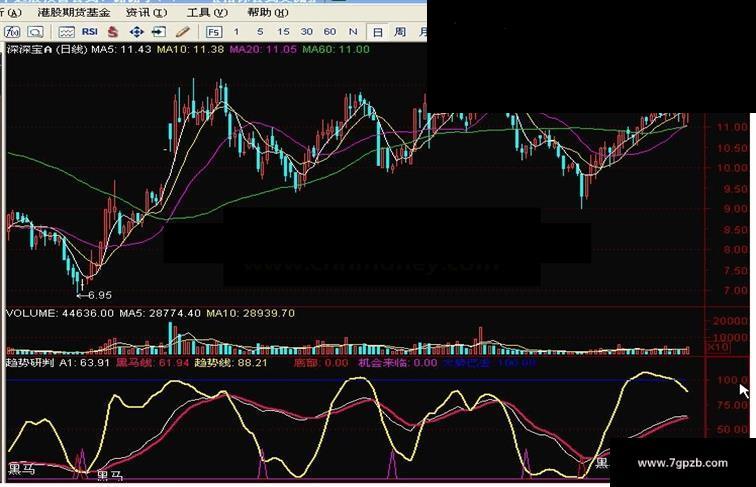
Task: Click the 9.00 price axis label
Action: tap(735, 209)
